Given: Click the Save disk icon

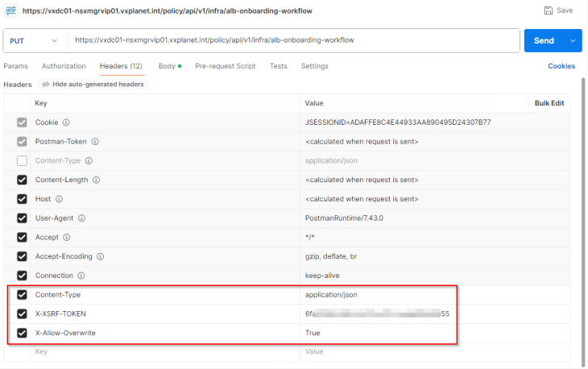Looking at the screenshot, I should pos(549,10).
